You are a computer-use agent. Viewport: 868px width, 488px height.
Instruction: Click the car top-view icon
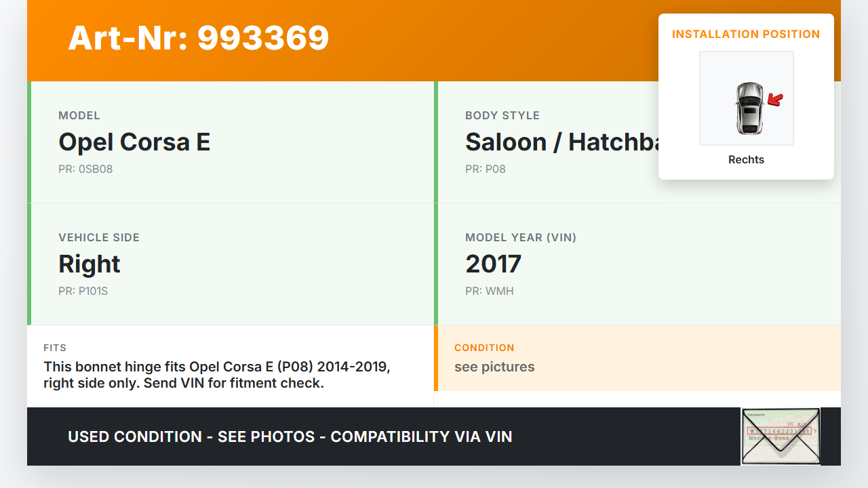749,107
